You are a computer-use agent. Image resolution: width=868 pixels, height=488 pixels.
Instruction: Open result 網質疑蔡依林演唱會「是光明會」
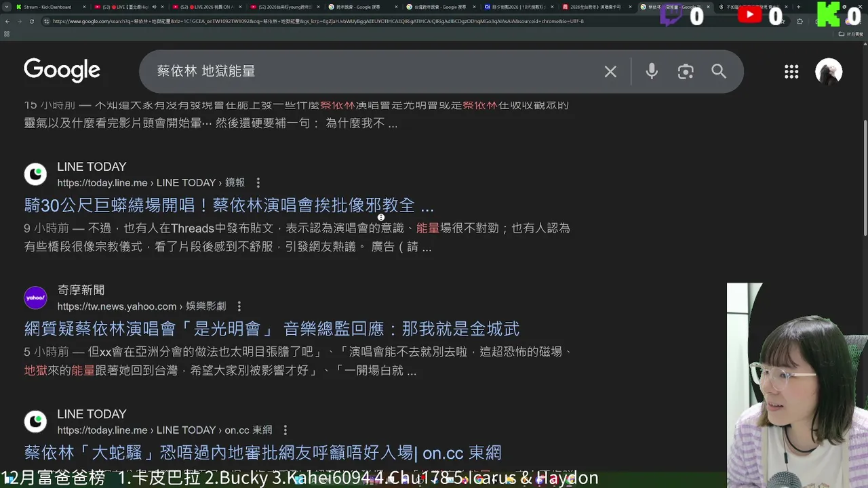(x=272, y=329)
